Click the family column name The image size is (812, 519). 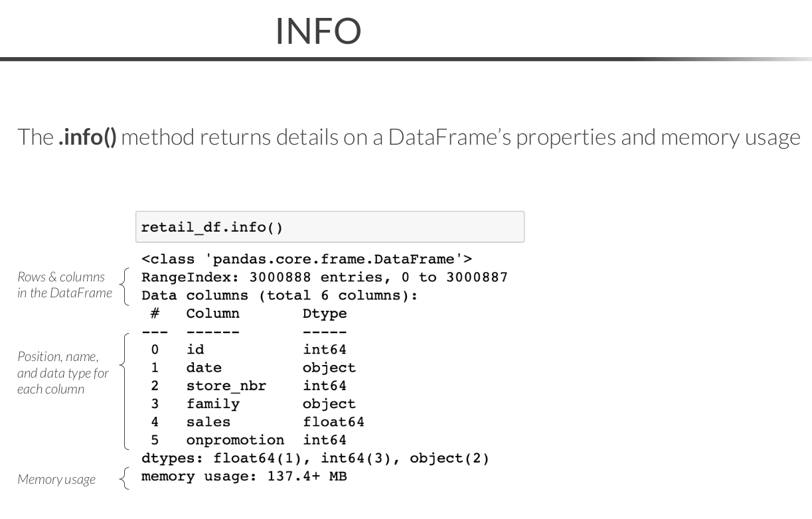pyautogui.click(x=212, y=404)
